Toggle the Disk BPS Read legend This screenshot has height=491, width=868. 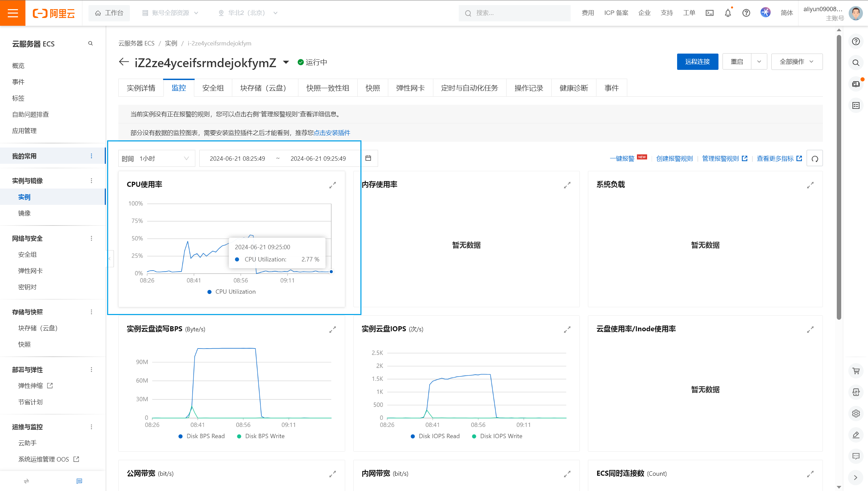(202, 436)
